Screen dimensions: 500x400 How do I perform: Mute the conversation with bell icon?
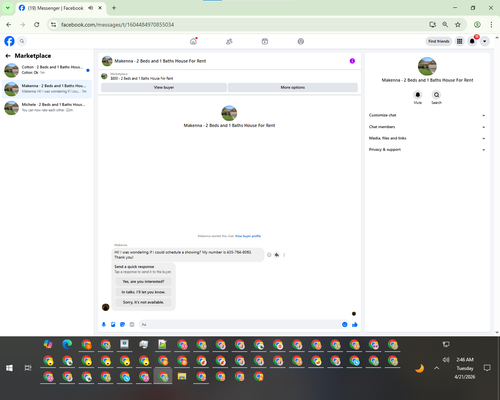click(x=418, y=95)
